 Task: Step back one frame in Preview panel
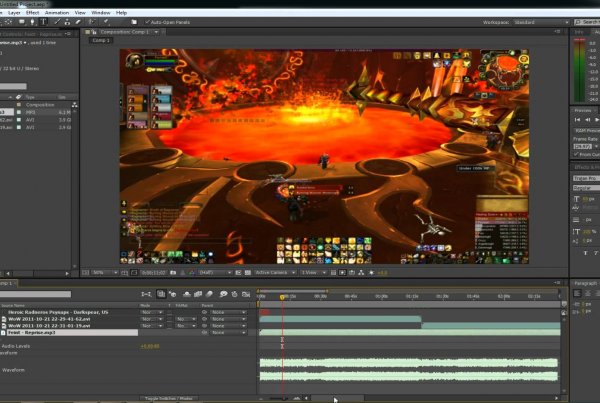tap(587, 120)
